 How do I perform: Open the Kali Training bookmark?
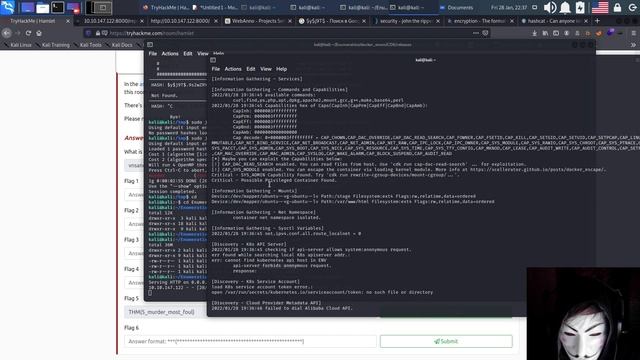click(x=52, y=45)
